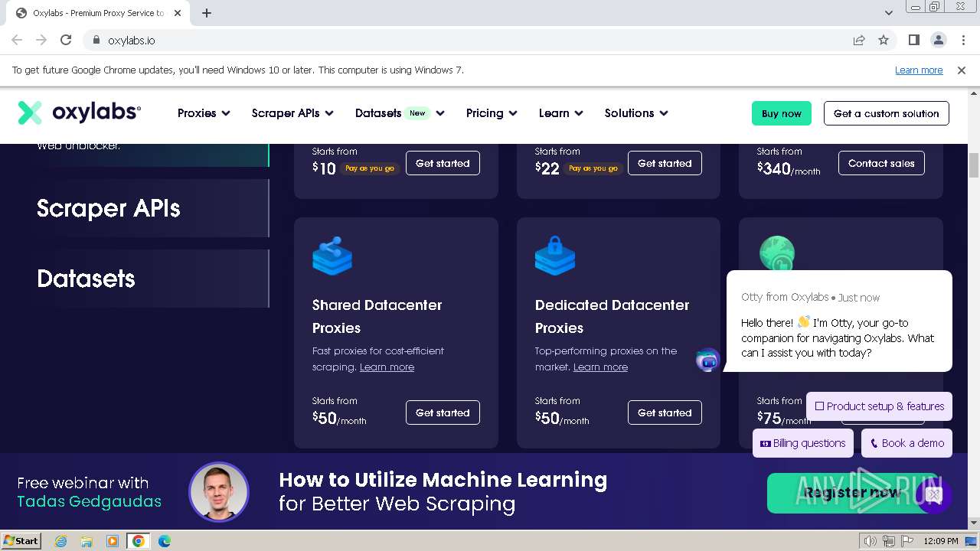
Task: Expand the Pricing navigation menu
Action: (492, 113)
